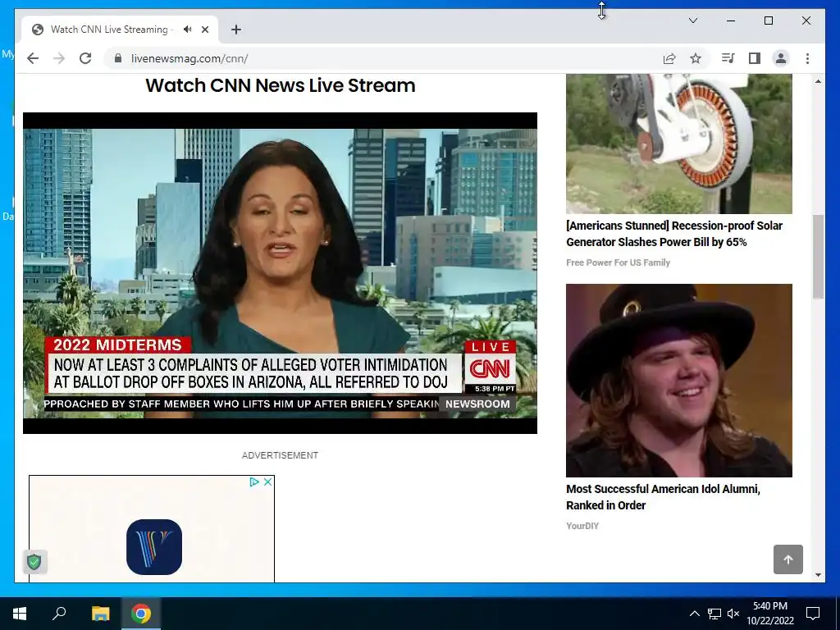View site info via the lock icon
The image size is (840, 630).
[x=118, y=58]
